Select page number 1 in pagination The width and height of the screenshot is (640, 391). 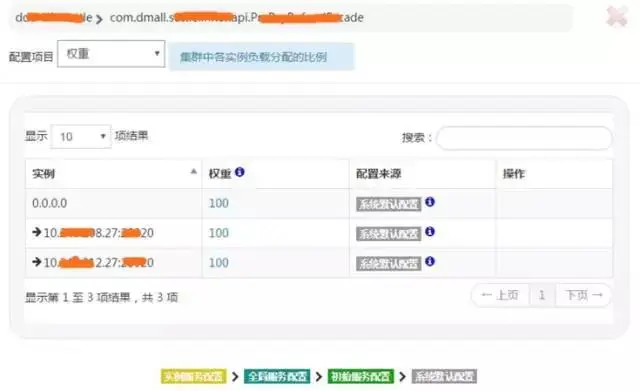[542, 295]
